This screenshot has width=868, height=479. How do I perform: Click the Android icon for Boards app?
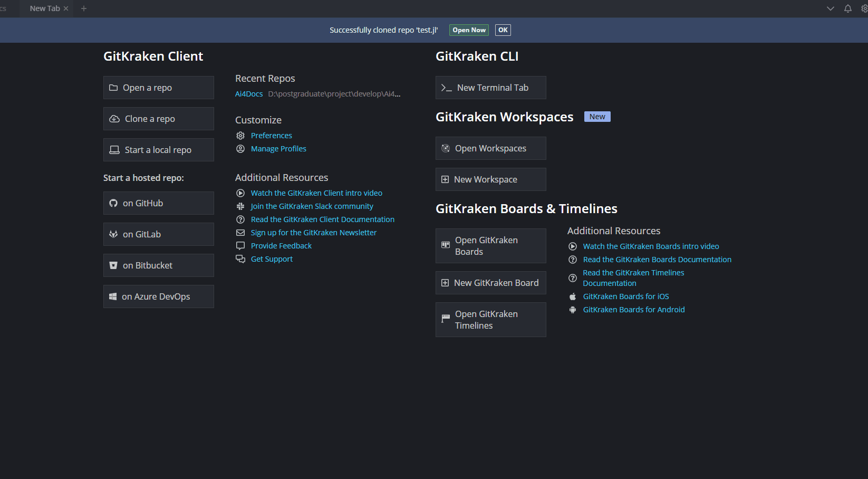click(x=573, y=310)
